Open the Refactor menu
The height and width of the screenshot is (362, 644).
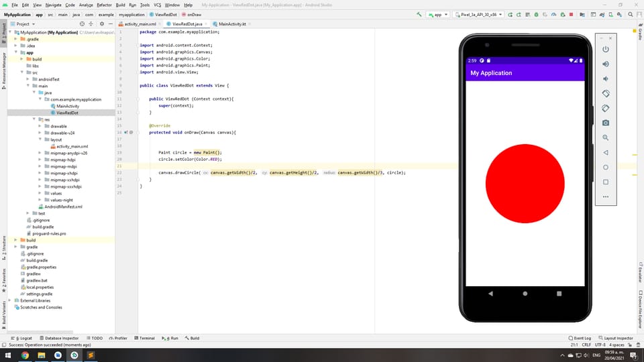104,5
